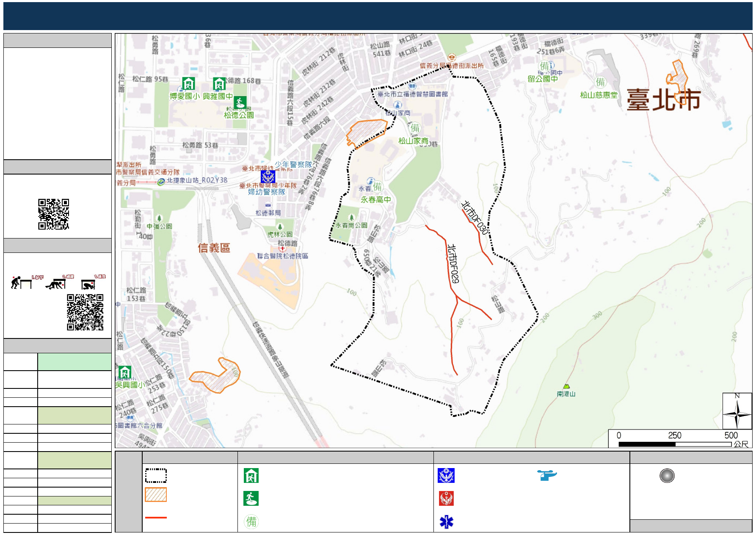Click the police station icon at 福德街派出所
The height and width of the screenshot is (535, 756).
pyautogui.click(x=452, y=58)
